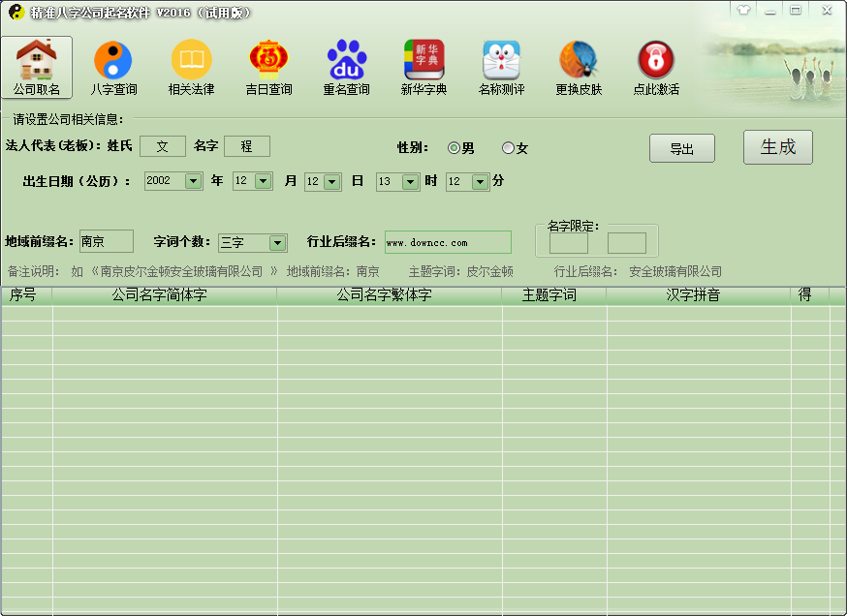Open the 重名查询 duplicate name search
Image resolution: width=847 pixels, height=616 pixels.
point(346,66)
